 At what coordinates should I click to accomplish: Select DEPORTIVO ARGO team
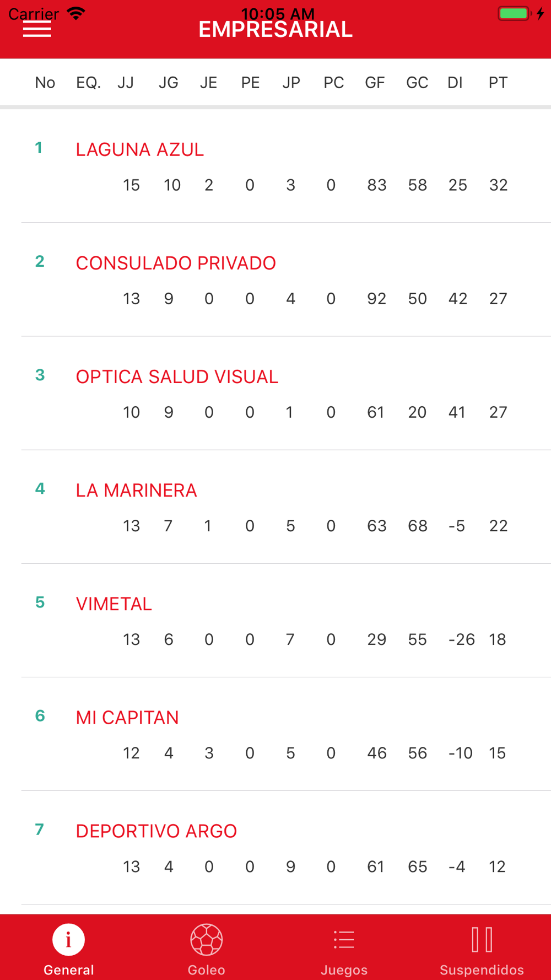(x=156, y=831)
